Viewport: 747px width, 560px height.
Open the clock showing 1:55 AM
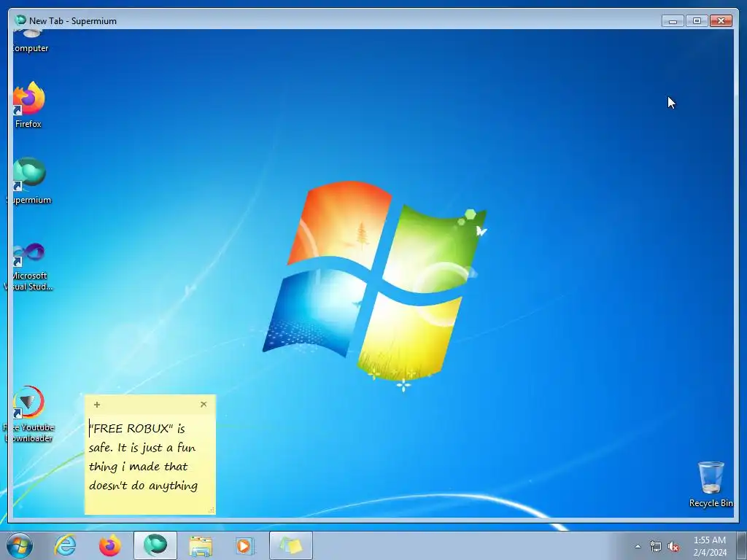[710, 546]
